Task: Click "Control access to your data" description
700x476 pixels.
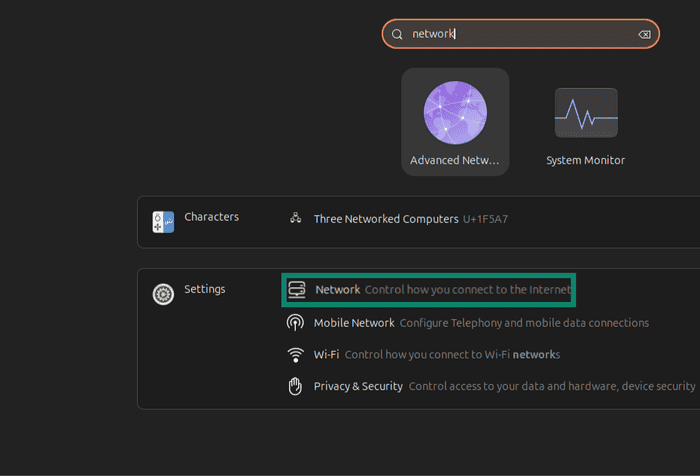Action: click(552, 386)
